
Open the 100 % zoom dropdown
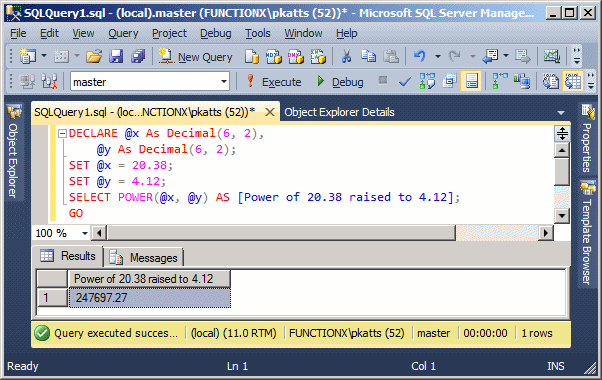point(84,233)
